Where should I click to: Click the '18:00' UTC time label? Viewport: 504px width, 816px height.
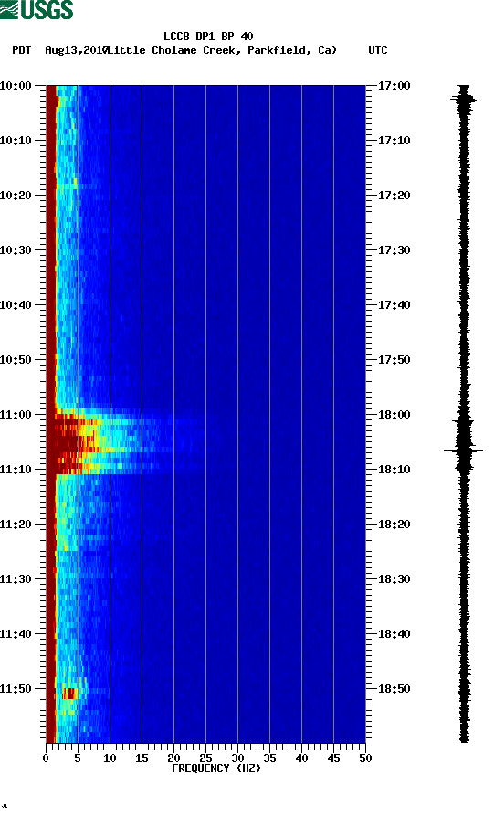(x=394, y=415)
